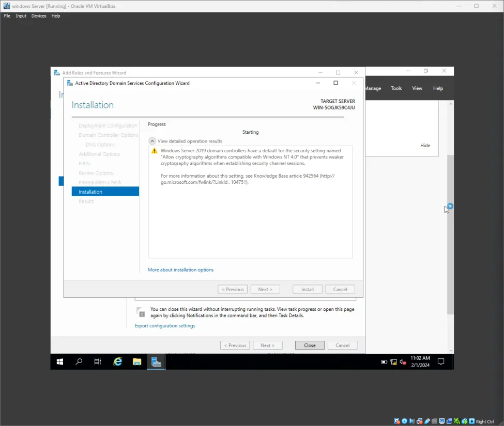Click VirtualBox hard disk status icon at far left
The width and height of the screenshot is (504, 426).
tap(397, 421)
